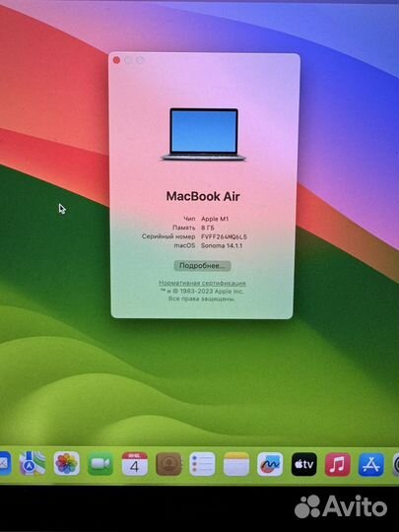The width and height of the screenshot is (399, 532).
Task: Open FaceTime from the Dock
Action: [x=100, y=463]
